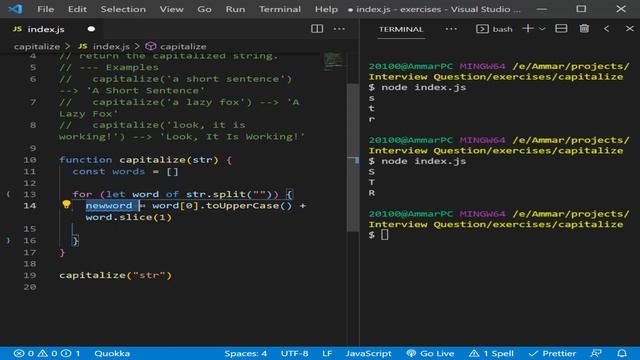
Task: Kill terminal with trash icon
Action: click(584, 29)
